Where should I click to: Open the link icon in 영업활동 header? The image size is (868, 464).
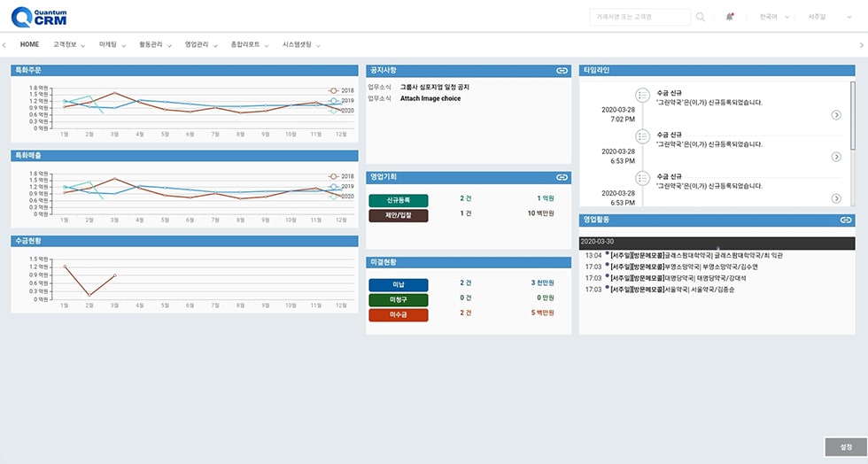[x=846, y=220]
